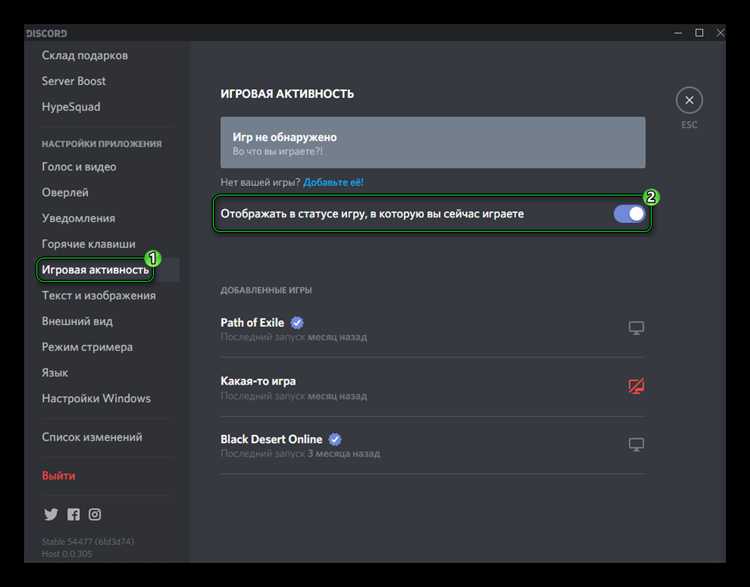Toggle overlay monitor icon for Black Desert Online
The width and height of the screenshot is (750, 587).
pos(636,444)
